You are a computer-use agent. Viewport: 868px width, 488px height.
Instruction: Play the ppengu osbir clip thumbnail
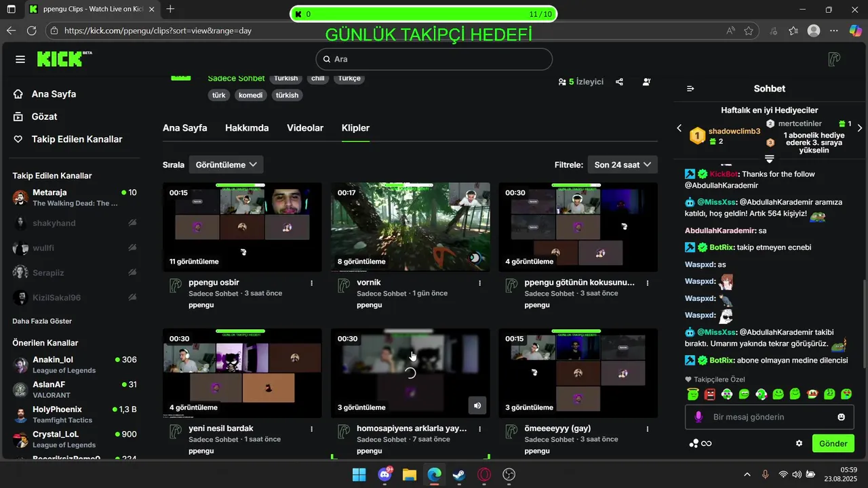click(x=242, y=227)
